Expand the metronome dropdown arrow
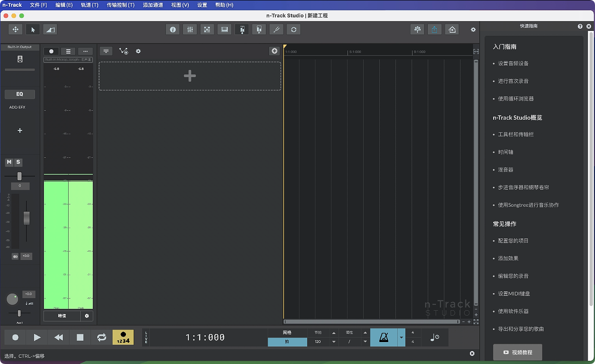This screenshot has height=364, width=595. pyautogui.click(x=401, y=338)
